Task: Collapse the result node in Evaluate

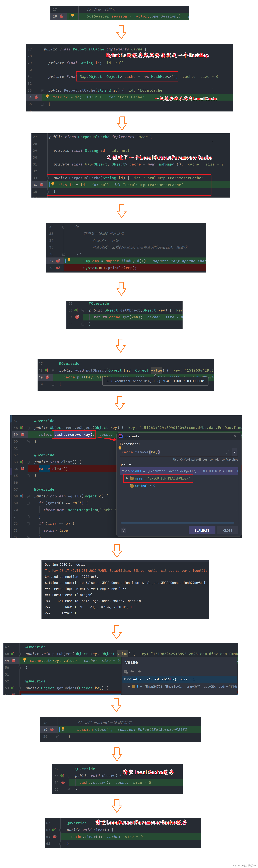Action: pyautogui.click(x=123, y=471)
